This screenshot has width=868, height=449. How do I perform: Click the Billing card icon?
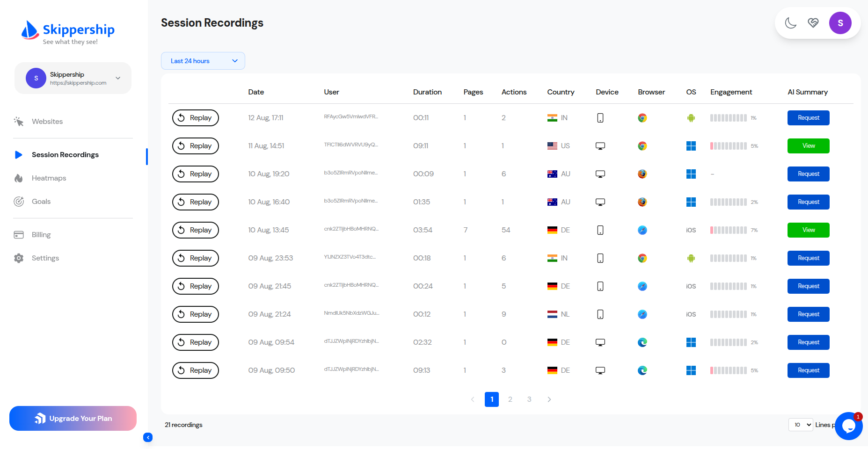19,235
